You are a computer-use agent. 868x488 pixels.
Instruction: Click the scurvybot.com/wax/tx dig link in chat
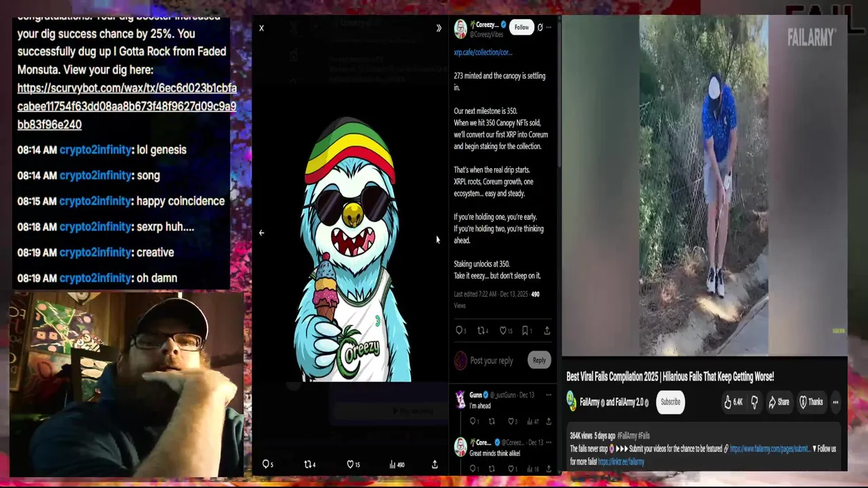coord(127,106)
